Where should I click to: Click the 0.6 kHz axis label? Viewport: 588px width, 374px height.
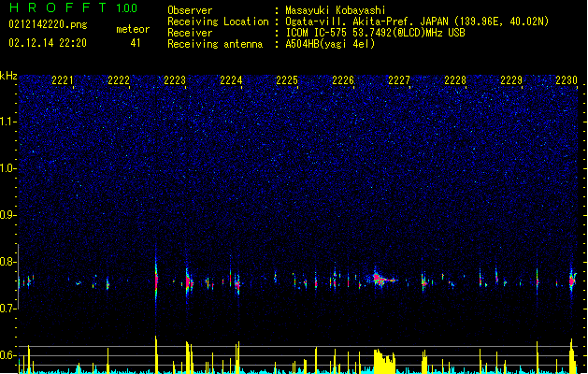pos(7,355)
